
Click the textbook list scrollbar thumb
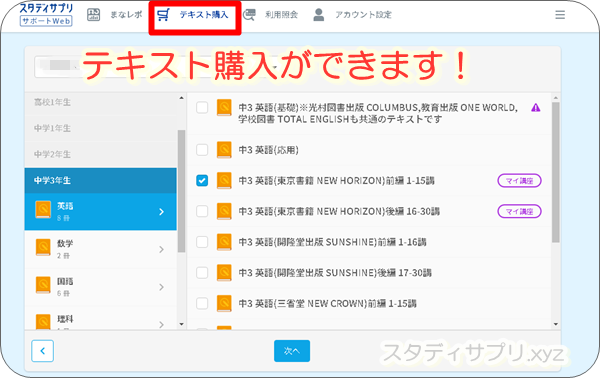pyautogui.click(x=556, y=172)
